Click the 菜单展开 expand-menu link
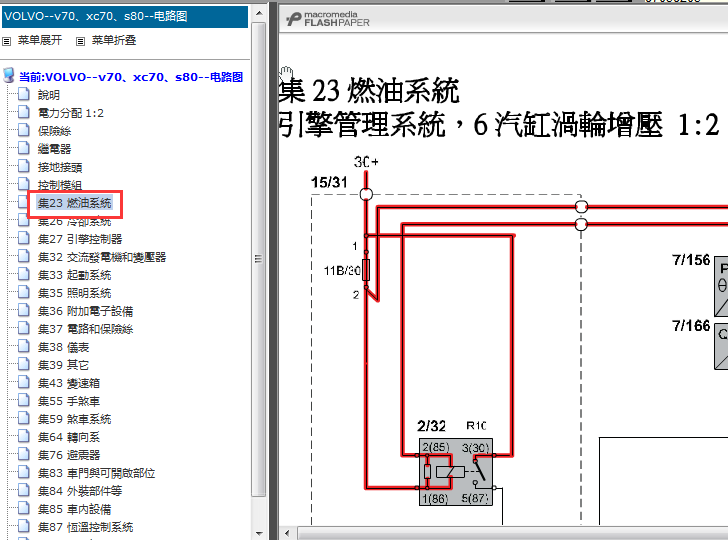The image size is (728, 540). [x=40, y=40]
